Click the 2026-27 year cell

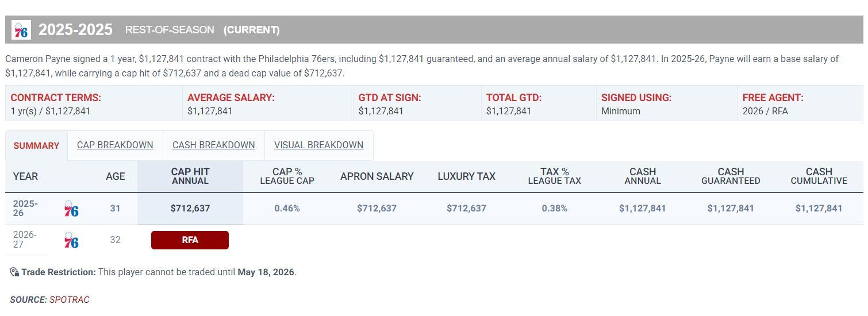tap(25, 240)
